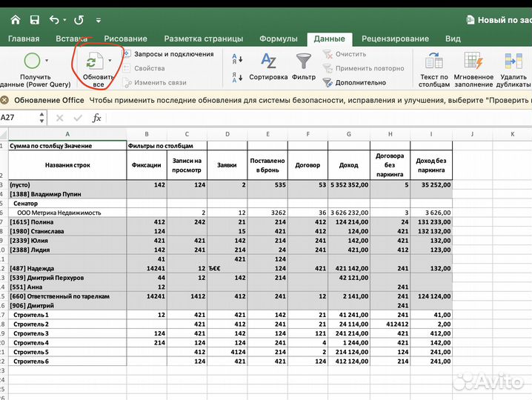Screen dimensions: 532x400
Task: Dismiss the Office update notification bar
Action: point(4,101)
